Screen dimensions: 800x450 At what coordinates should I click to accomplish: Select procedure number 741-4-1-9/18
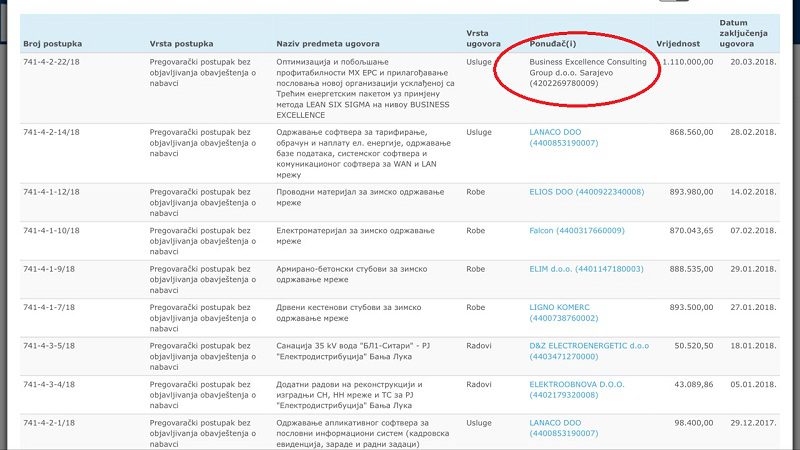point(49,269)
